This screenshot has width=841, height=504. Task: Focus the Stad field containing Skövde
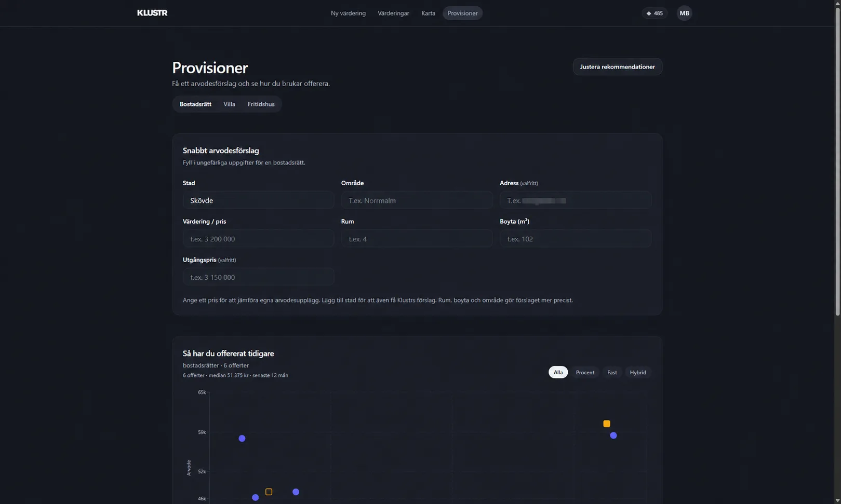tap(258, 200)
